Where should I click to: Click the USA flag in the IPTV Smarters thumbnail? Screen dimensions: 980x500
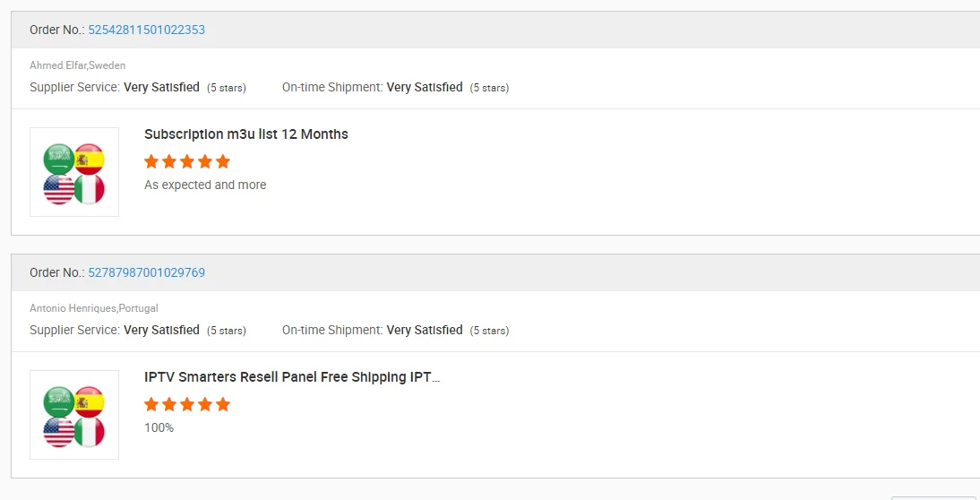59,432
